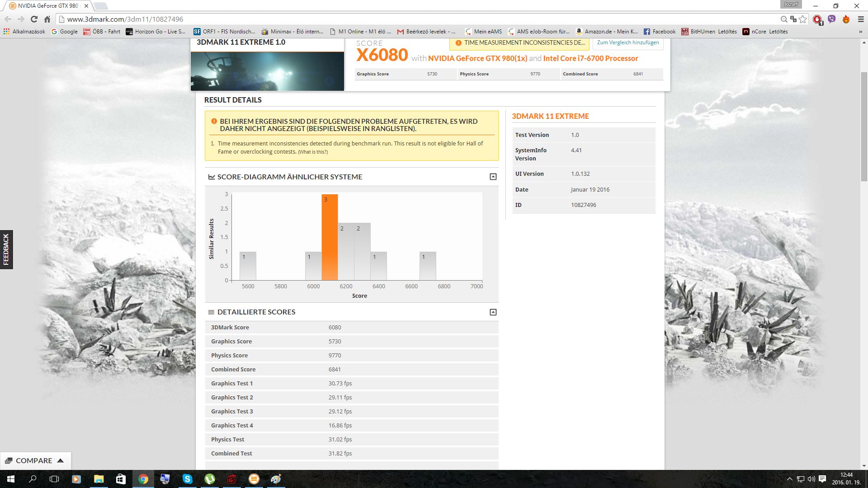Click the 'What is this?' link

pyautogui.click(x=313, y=152)
